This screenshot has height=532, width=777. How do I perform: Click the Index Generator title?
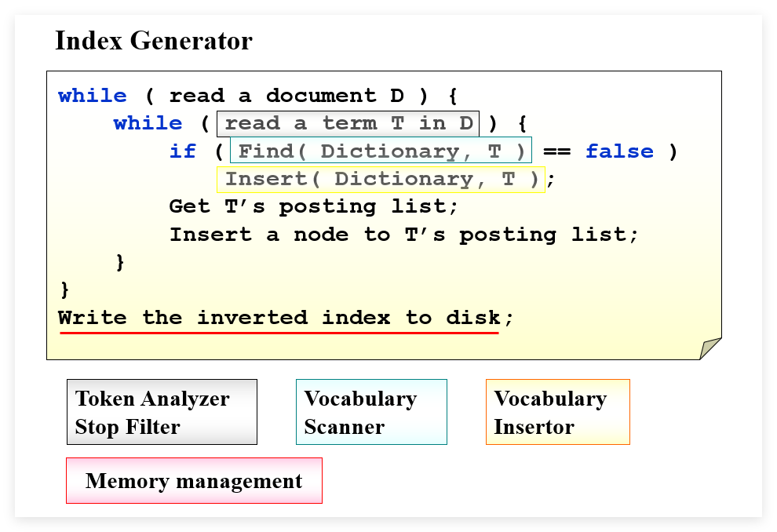click(x=154, y=41)
